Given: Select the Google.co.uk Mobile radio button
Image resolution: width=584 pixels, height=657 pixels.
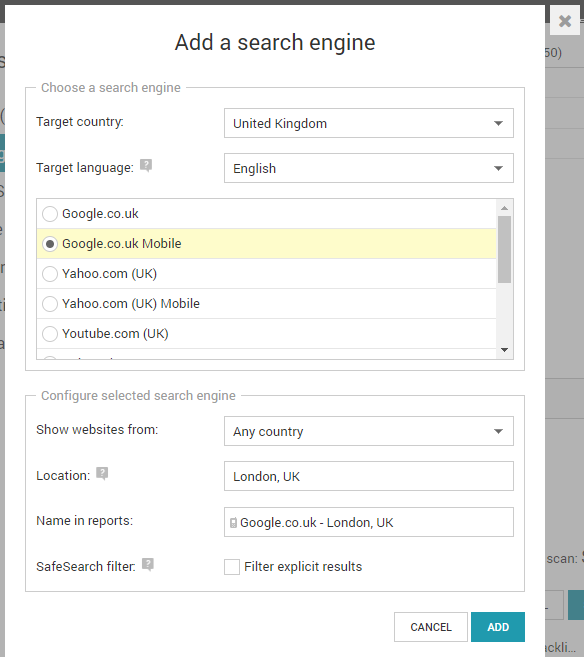Looking at the screenshot, I should click(50, 244).
